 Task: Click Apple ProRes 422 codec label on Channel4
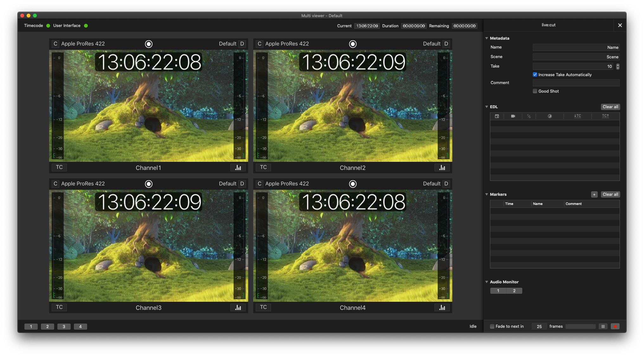pos(287,184)
